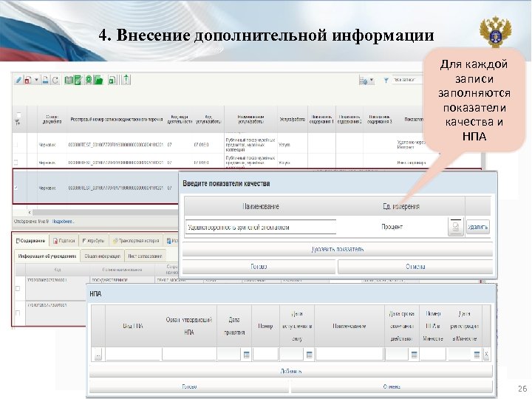Open calendar for 'Дата срока окончания действия'
This screenshot has width=532, height=399.
(x=414, y=355)
